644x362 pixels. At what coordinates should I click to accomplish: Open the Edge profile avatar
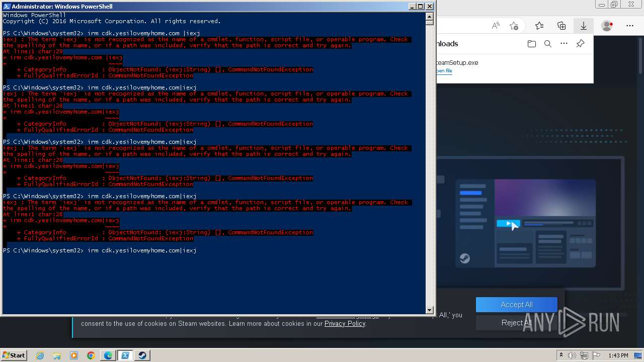click(x=607, y=26)
